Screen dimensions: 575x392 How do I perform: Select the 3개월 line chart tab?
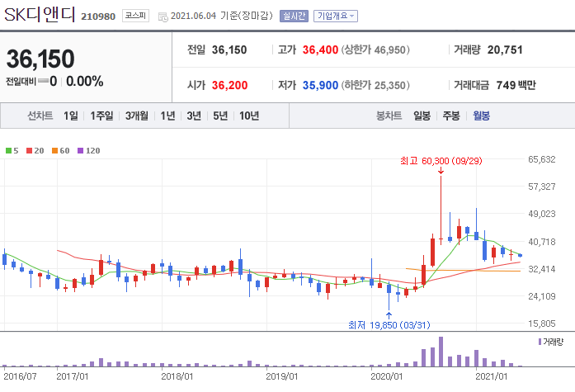point(137,116)
